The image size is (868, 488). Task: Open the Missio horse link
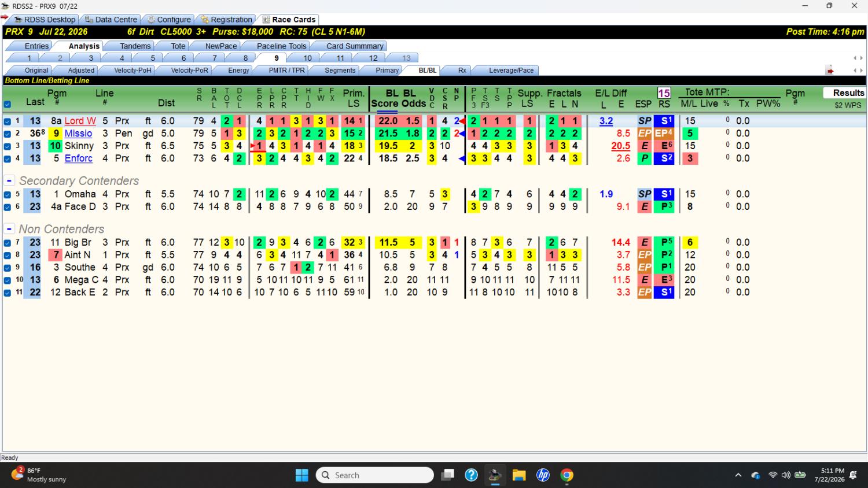coord(78,134)
